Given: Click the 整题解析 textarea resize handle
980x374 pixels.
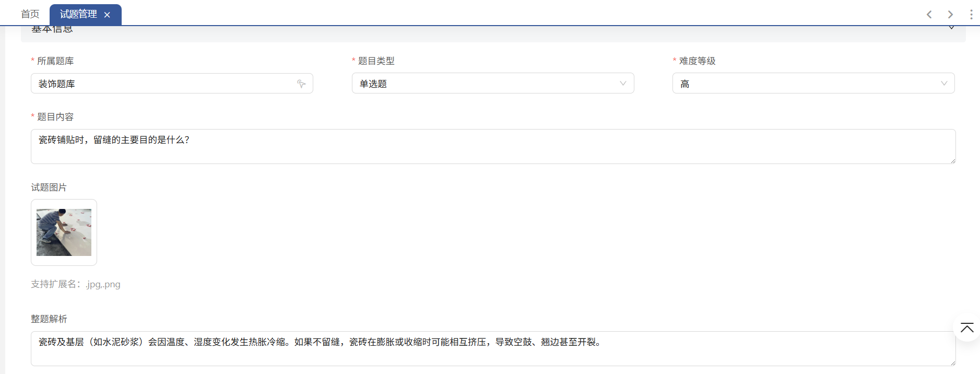Looking at the screenshot, I should (953, 363).
